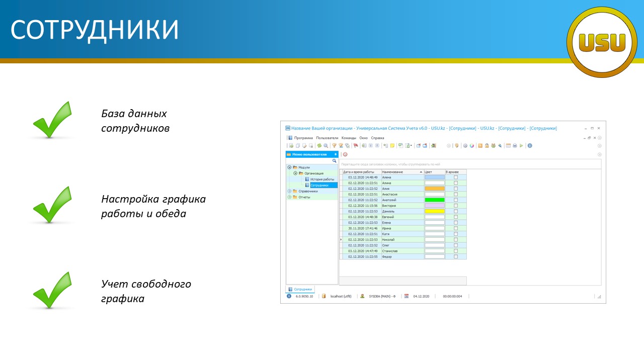Click the green color swatch for Анатолий
Viewport: 644px width, 362px height.
click(435, 200)
